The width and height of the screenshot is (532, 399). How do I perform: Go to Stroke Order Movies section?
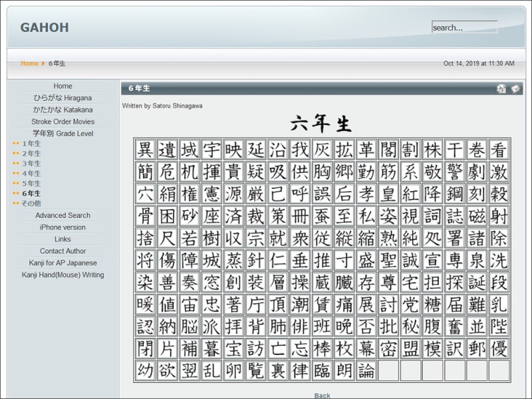pos(63,121)
